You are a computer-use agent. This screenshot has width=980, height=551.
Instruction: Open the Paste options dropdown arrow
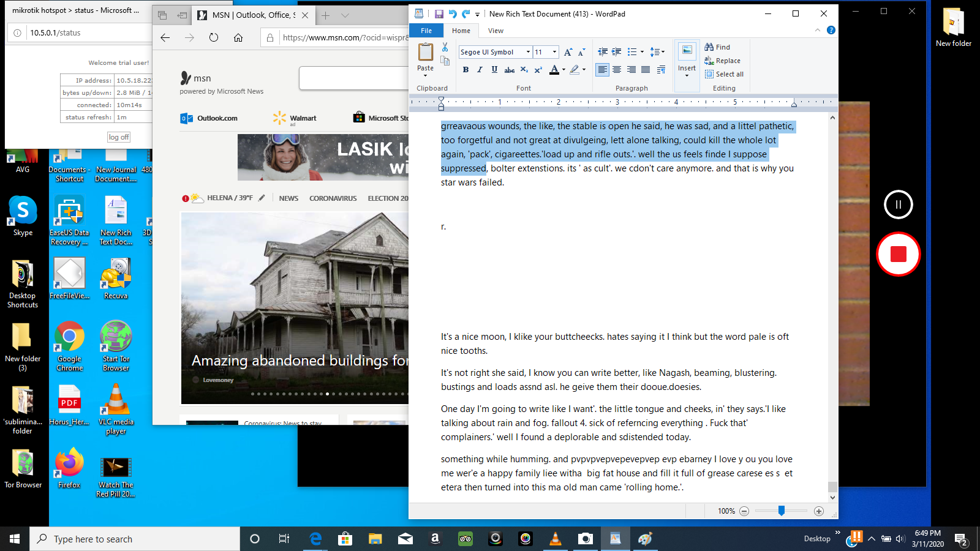(x=426, y=75)
